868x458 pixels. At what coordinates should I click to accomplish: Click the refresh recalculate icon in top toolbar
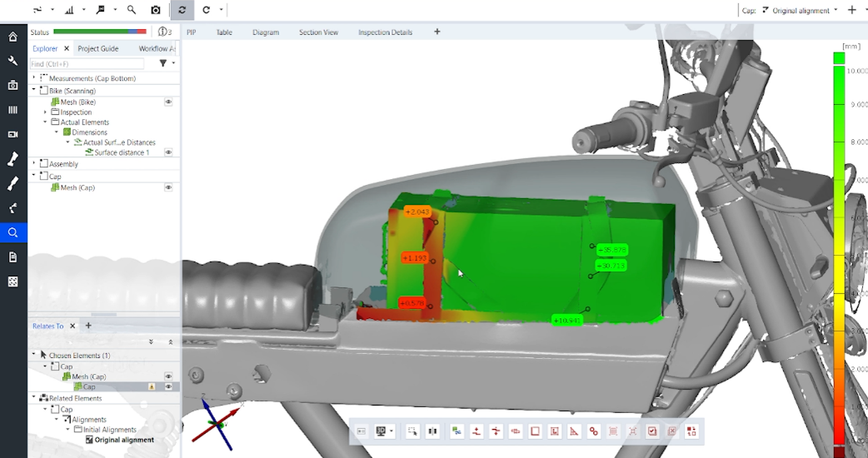(182, 10)
